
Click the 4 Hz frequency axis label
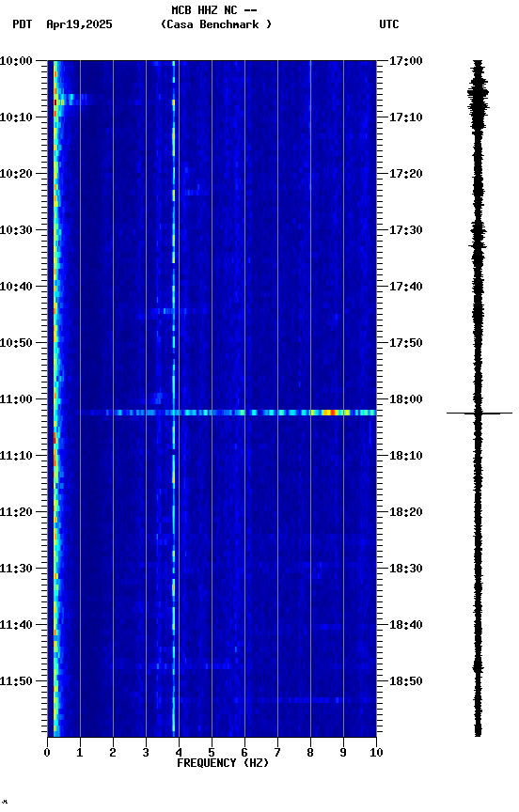(179, 753)
